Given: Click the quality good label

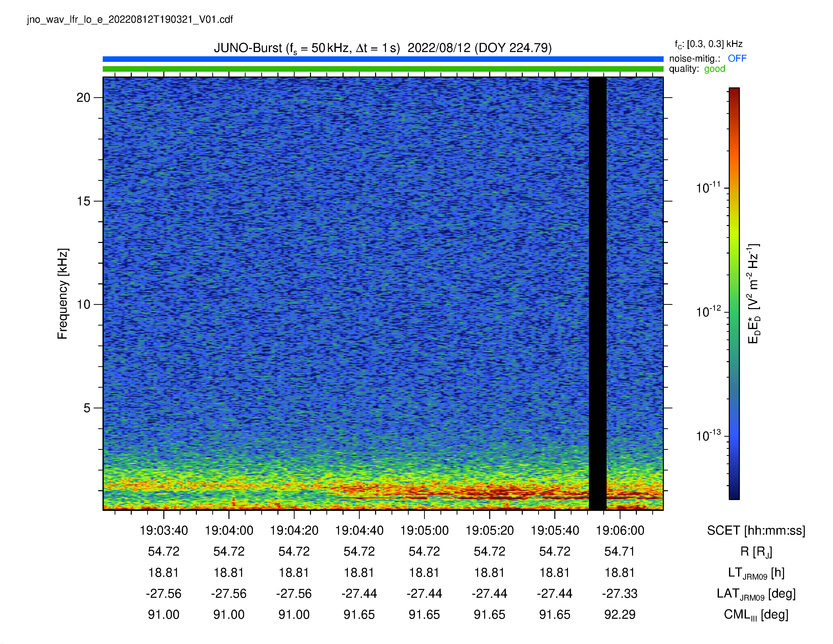Looking at the screenshot, I should (697, 69).
